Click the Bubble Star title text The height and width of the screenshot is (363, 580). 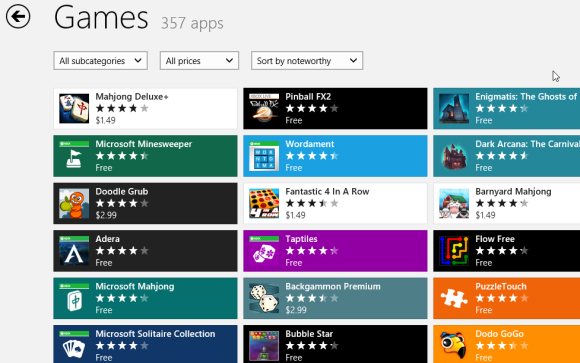[x=309, y=334]
